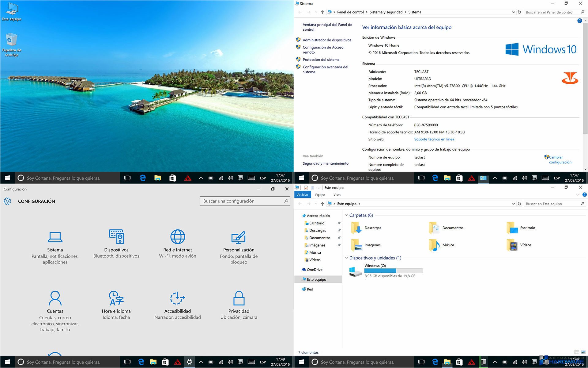Screen dimensions: 588x368
Task: Click the Sistema window vertical scrollbar
Action: pyautogui.click(x=585, y=77)
